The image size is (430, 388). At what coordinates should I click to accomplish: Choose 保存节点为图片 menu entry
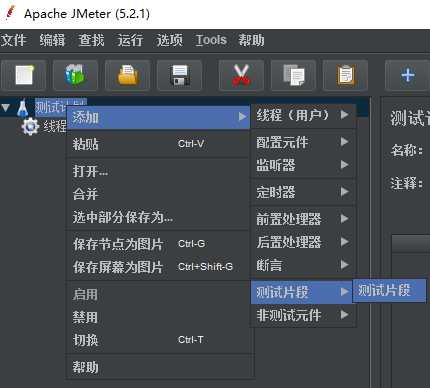pos(158,244)
